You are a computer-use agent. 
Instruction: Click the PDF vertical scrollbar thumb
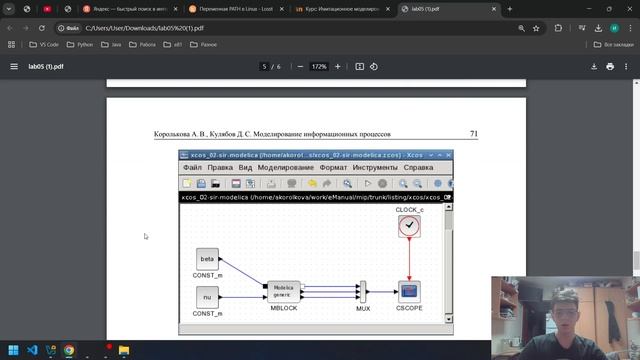click(636, 260)
